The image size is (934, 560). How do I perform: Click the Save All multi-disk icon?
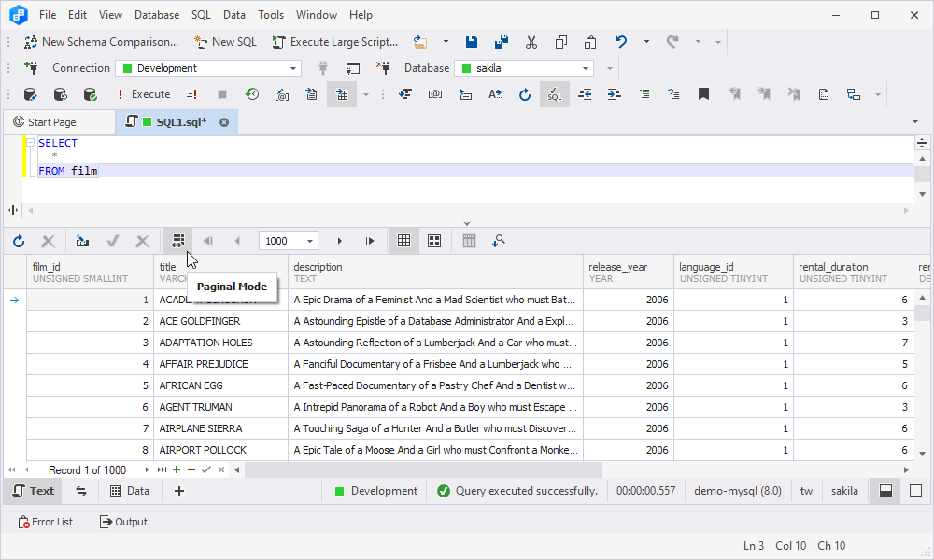tap(502, 42)
